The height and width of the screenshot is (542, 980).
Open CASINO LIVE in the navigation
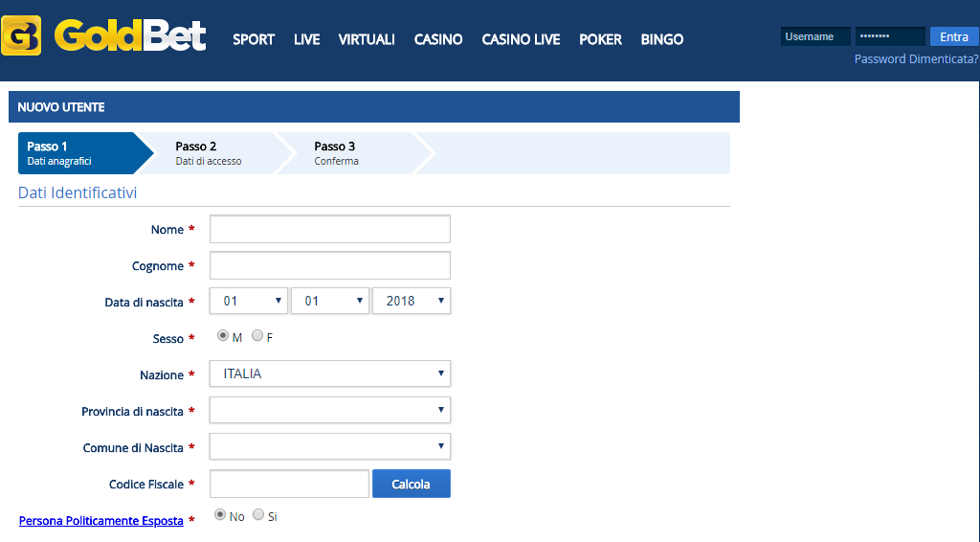click(x=521, y=39)
